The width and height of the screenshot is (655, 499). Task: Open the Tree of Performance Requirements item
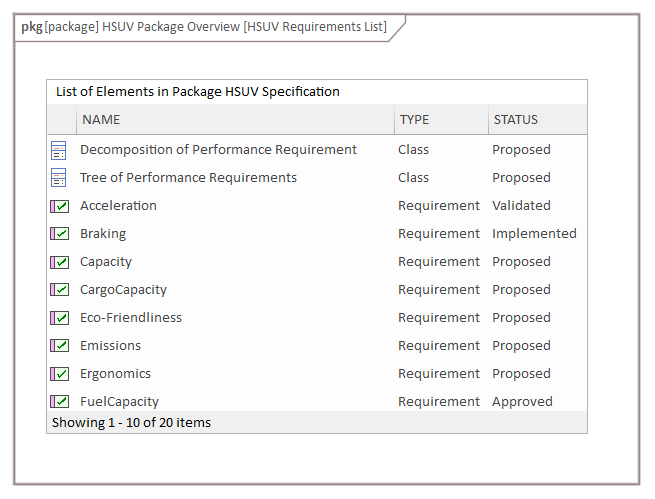click(188, 178)
